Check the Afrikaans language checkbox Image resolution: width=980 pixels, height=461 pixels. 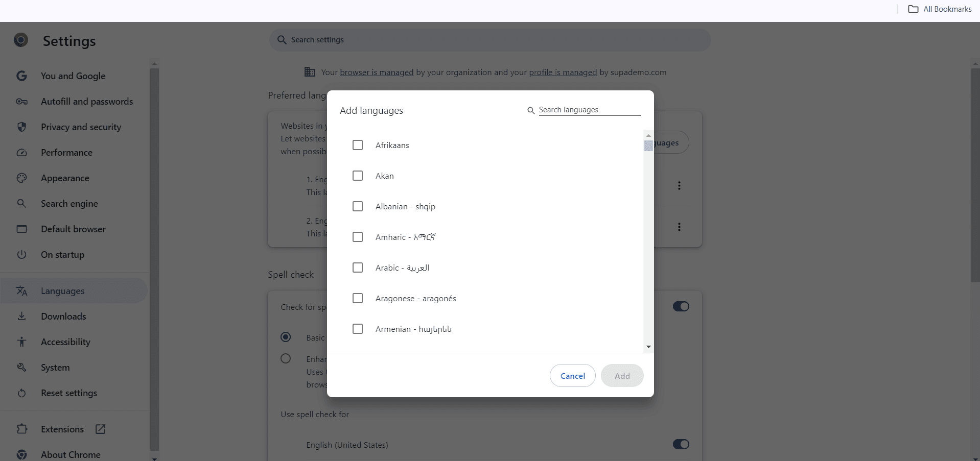(x=357, y=145)
